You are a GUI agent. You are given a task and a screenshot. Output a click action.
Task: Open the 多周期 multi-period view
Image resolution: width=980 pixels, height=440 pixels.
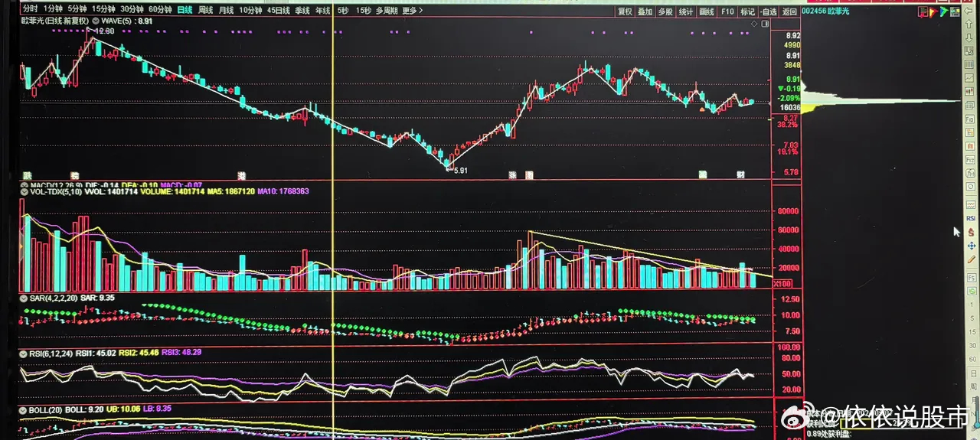point(387,11)
